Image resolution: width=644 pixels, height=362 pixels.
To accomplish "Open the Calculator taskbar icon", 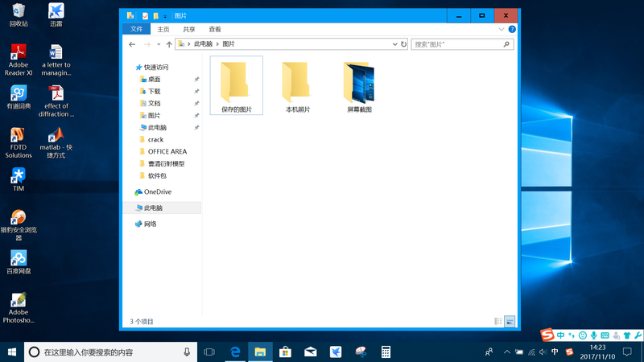I will coord(386,352).
